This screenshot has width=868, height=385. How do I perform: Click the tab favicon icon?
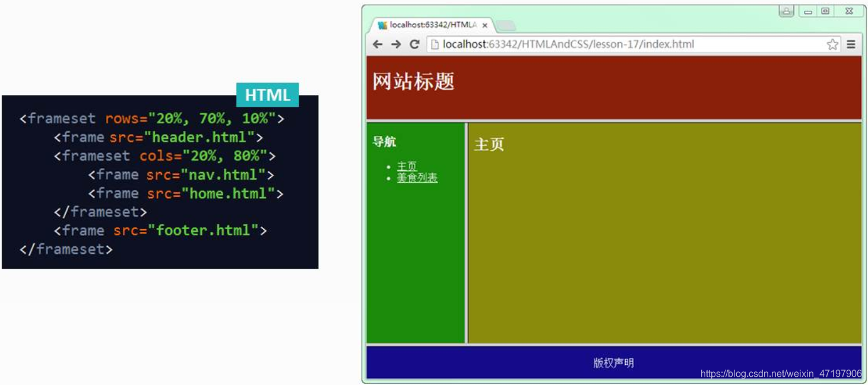(382, 26)
